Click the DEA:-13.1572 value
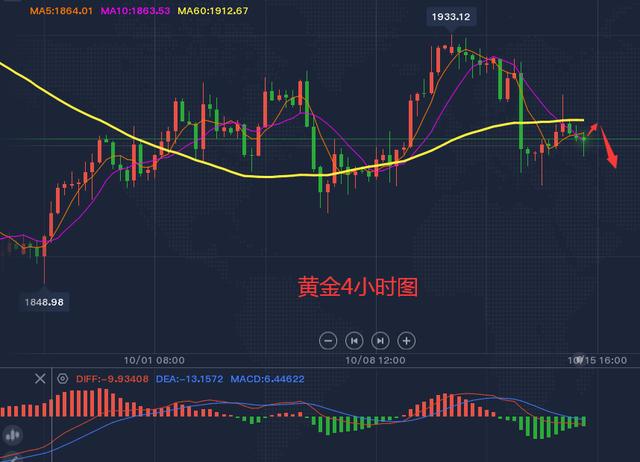 [x=189, y=379]
